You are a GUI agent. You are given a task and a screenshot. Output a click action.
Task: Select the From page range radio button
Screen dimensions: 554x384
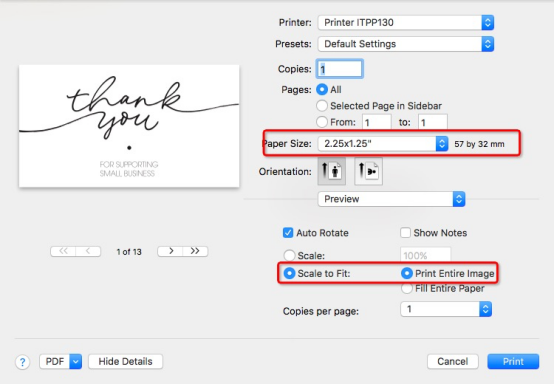pos(322,122)
